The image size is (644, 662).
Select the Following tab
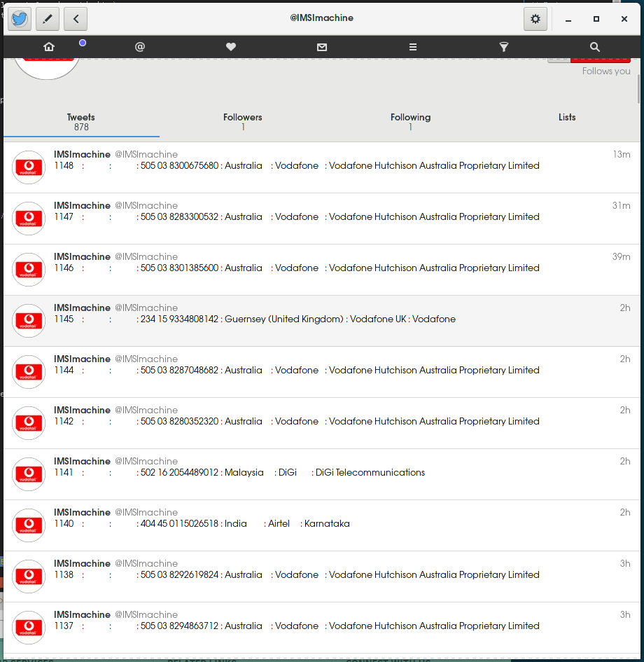[x=410, y=122]
